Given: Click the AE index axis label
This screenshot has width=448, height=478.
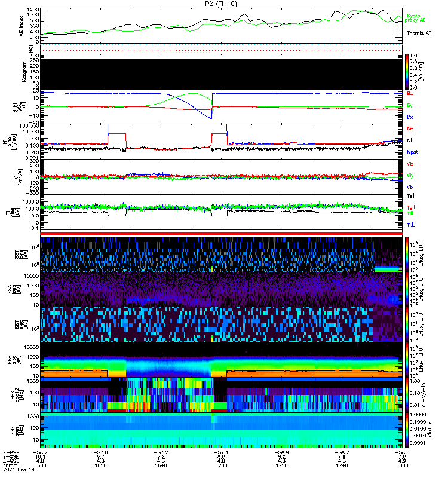Looking at the screenshot, I should point(22,26).
